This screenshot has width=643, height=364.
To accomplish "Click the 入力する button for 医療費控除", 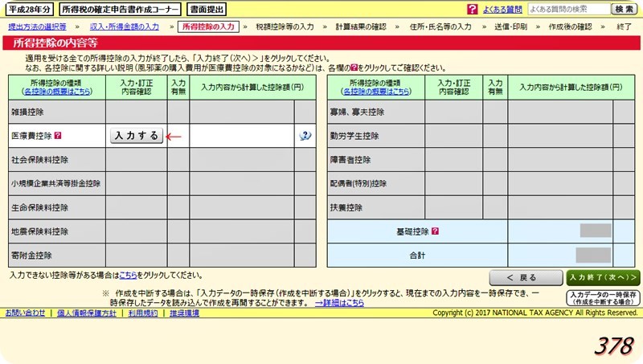I will pos(137,136).
